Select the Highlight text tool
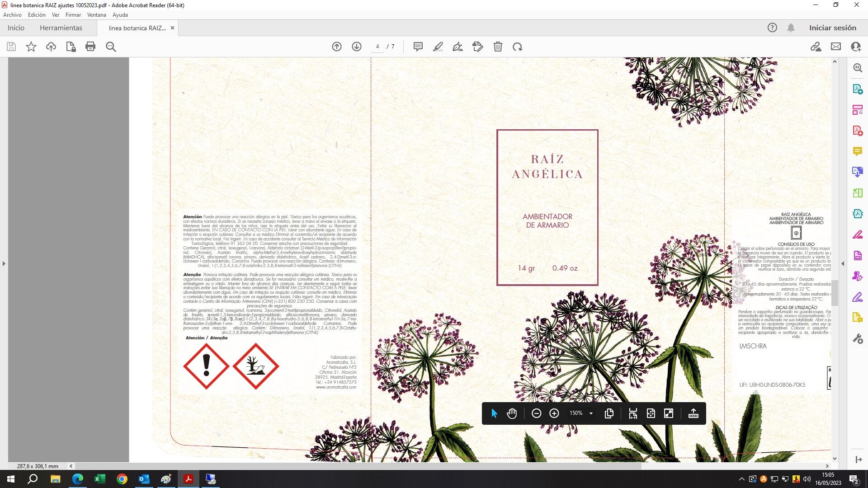Image resolution: width=868 pixels, height=488 pixels. (x=438, y=47)
